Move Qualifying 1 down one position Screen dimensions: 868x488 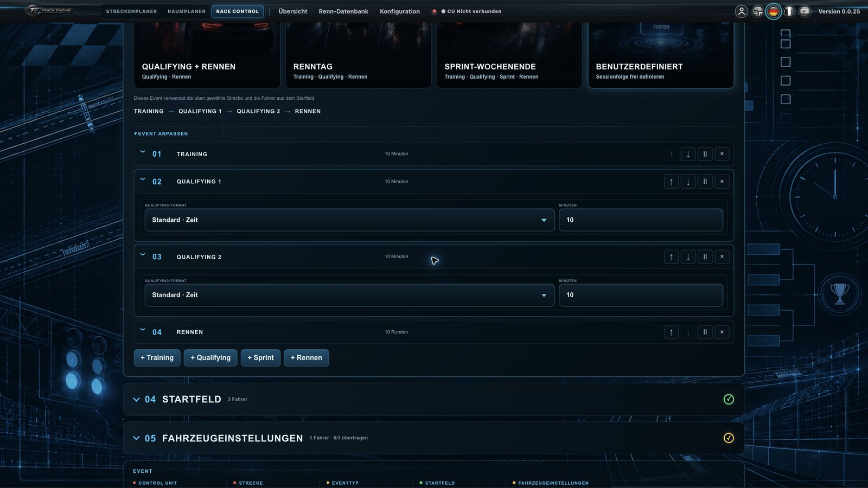coord(688,182)
